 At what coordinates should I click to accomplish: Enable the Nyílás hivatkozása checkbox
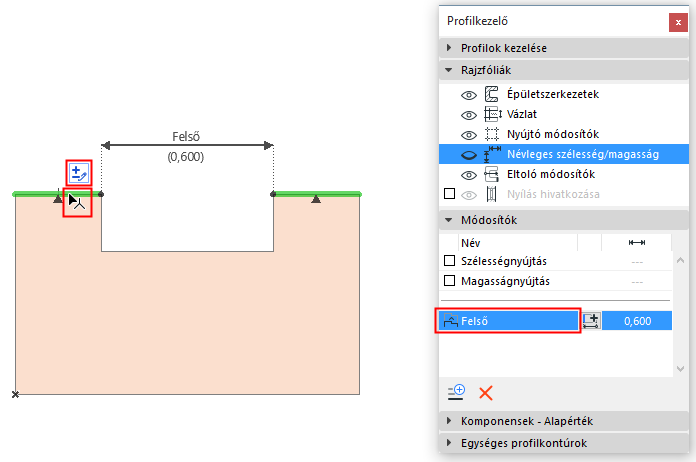point(450,193)
